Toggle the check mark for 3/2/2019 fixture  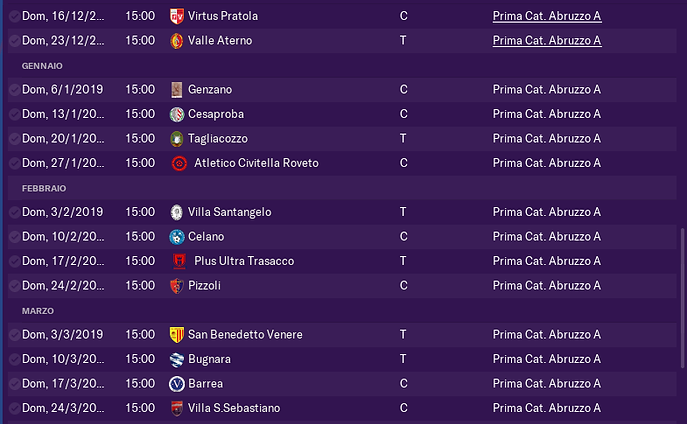click(14, 212)
